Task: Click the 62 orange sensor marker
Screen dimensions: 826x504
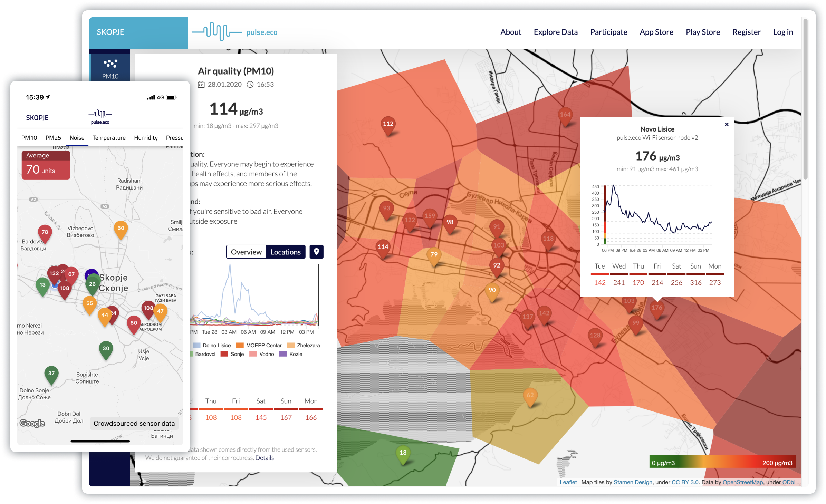Action: 530,397
